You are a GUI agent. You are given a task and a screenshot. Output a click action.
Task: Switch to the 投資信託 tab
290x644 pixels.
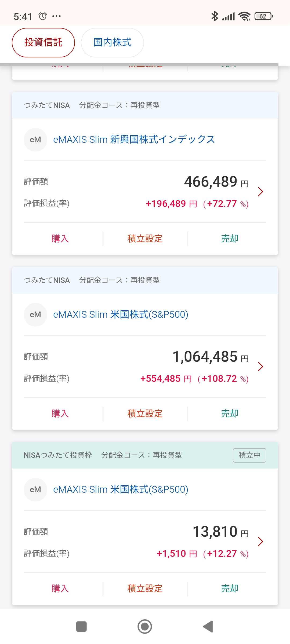tap(43, 42)
